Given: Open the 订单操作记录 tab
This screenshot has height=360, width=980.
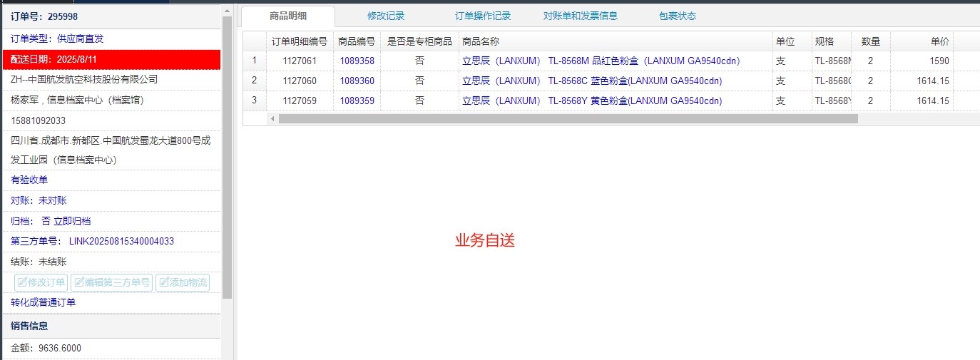Looking at the screenshot, I should pyautogui.click(x=483, y=16).
